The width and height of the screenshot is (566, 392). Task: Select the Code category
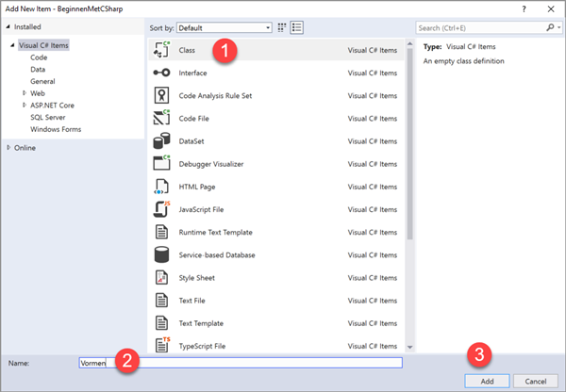(x=39, y=57)
